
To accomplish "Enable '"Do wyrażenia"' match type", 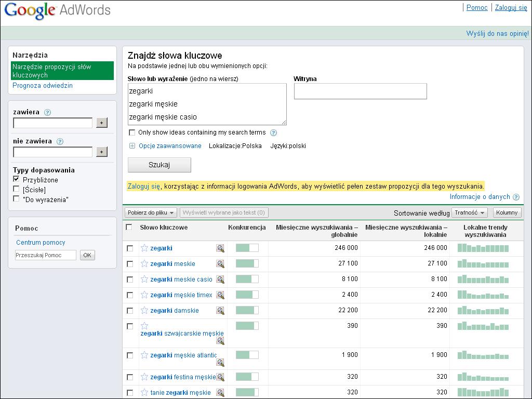I will point(16,198).
